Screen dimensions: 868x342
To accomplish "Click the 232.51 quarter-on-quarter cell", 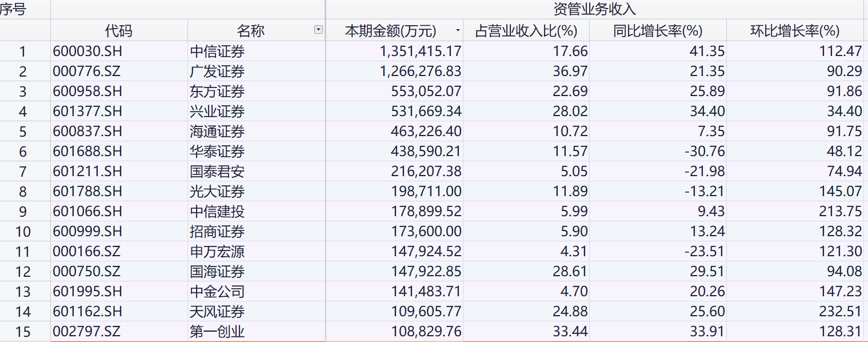I will click(x=795, y=312).
